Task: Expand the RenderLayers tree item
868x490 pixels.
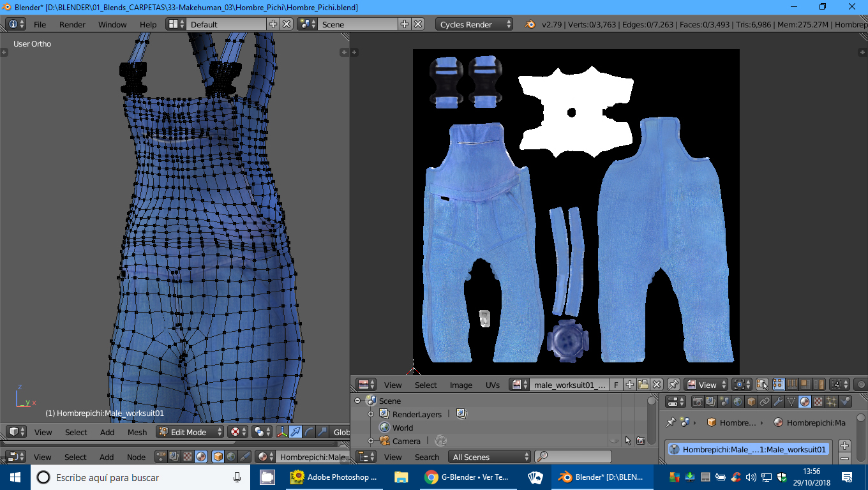Action: point(371,414)
